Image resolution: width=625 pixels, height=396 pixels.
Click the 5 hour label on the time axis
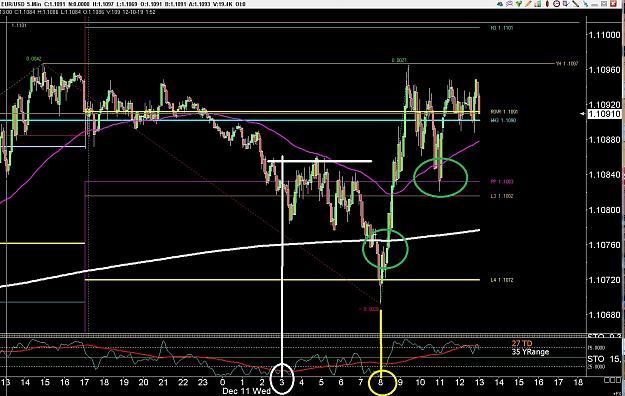coord(321,382)
